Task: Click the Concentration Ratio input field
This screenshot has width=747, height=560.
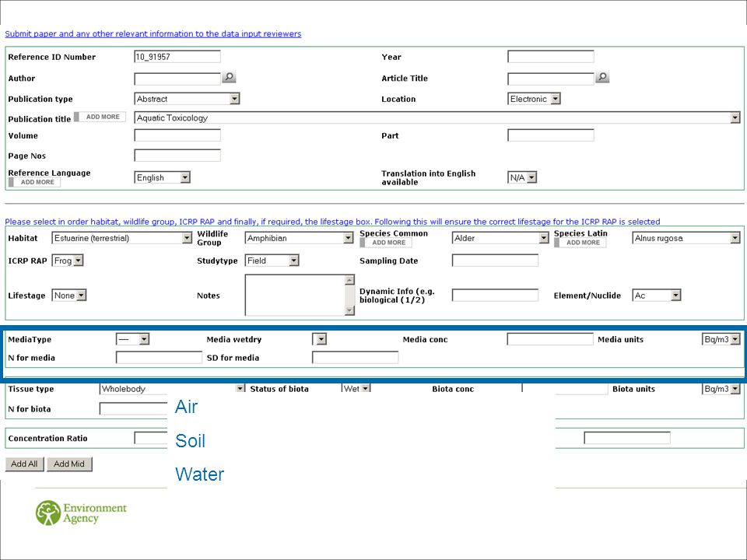Action: click(151, 438)
